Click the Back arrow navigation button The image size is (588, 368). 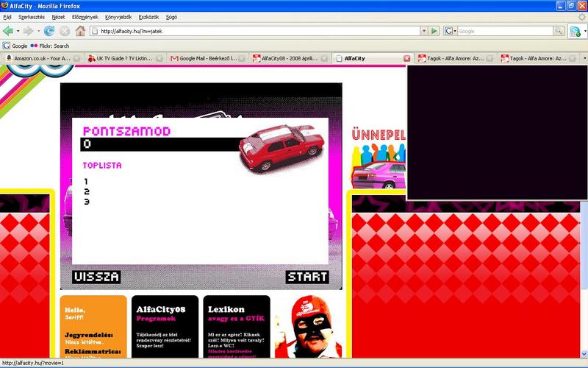click(x=8, y=31)
